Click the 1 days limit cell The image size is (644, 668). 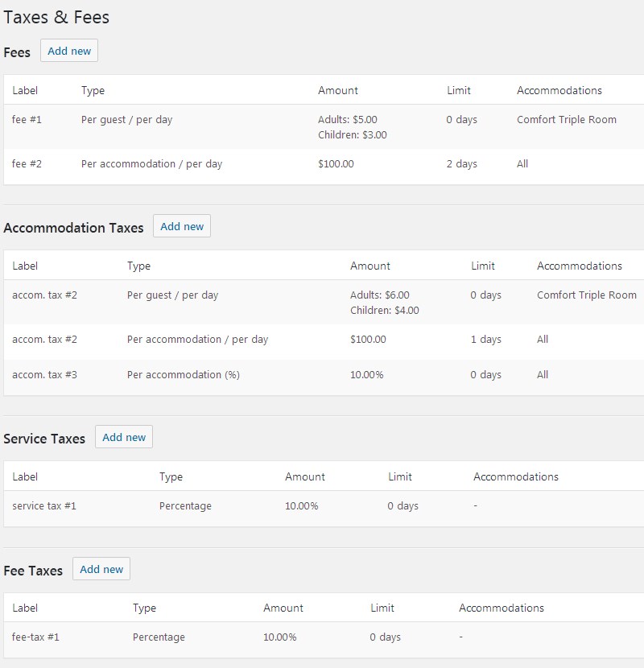click(486, 340)
